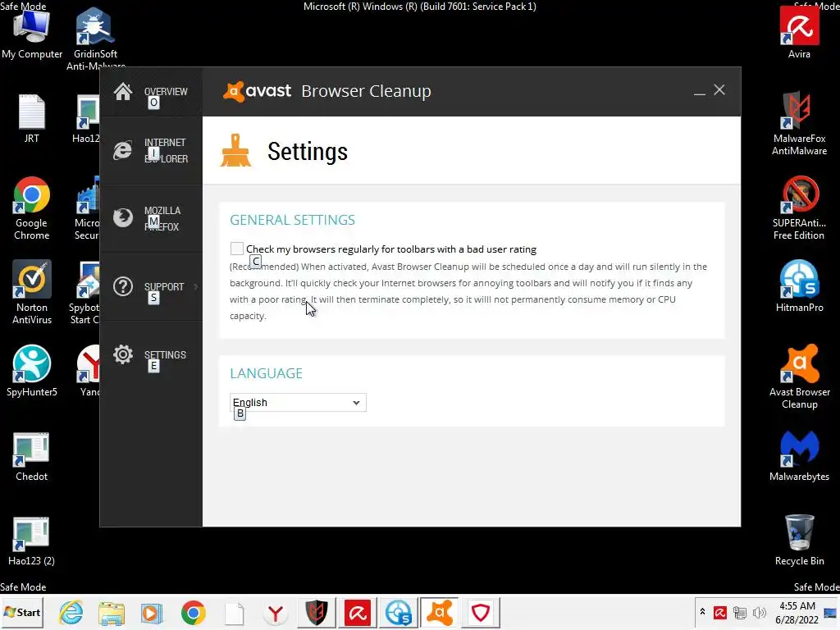Click the question mark Support icon
This screenshot has height=630, width=840.
[123, 286]
